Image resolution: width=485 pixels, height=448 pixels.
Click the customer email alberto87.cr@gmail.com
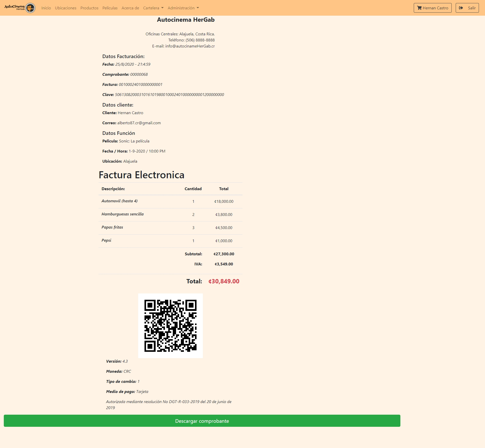point(139,123)
